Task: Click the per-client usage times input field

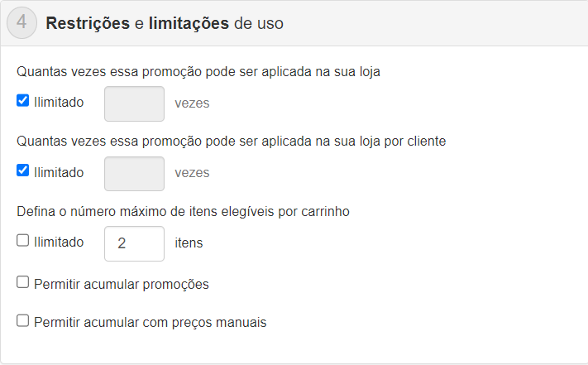Action: point(134,174)
